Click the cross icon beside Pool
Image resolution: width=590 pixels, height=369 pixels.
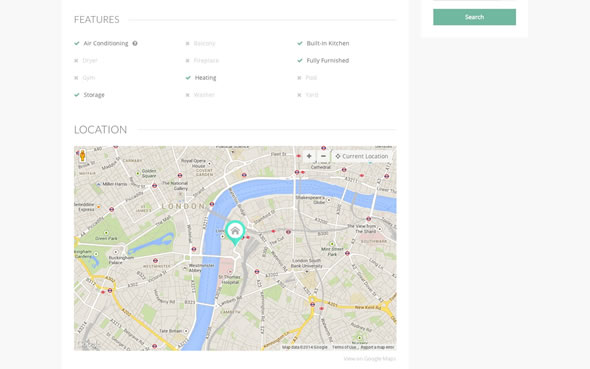pos(299,78)
